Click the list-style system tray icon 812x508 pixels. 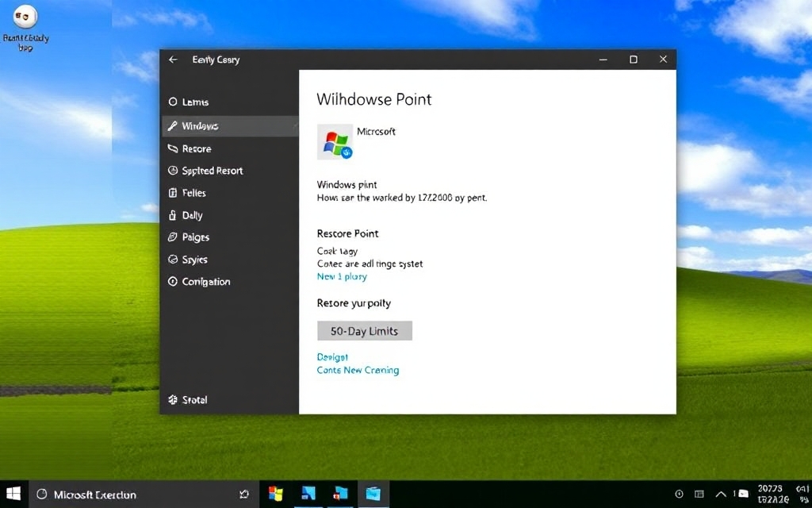[x=699, y=494]
